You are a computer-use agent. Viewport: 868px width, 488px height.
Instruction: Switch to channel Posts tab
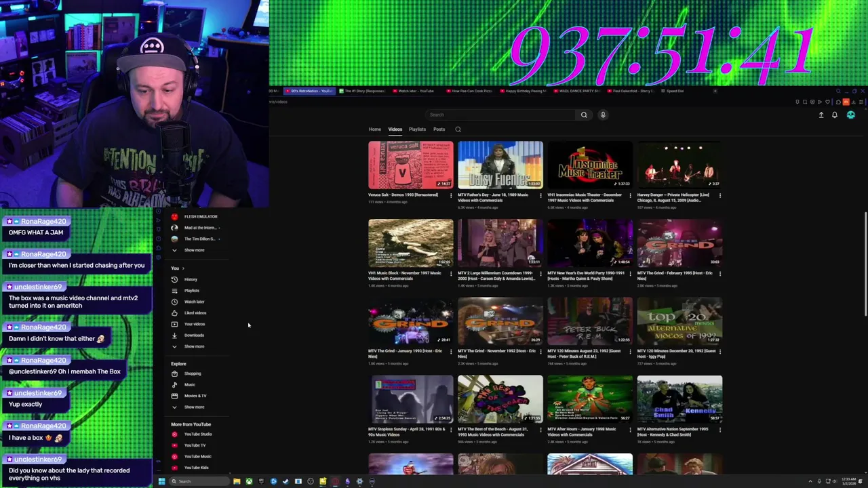439,129
